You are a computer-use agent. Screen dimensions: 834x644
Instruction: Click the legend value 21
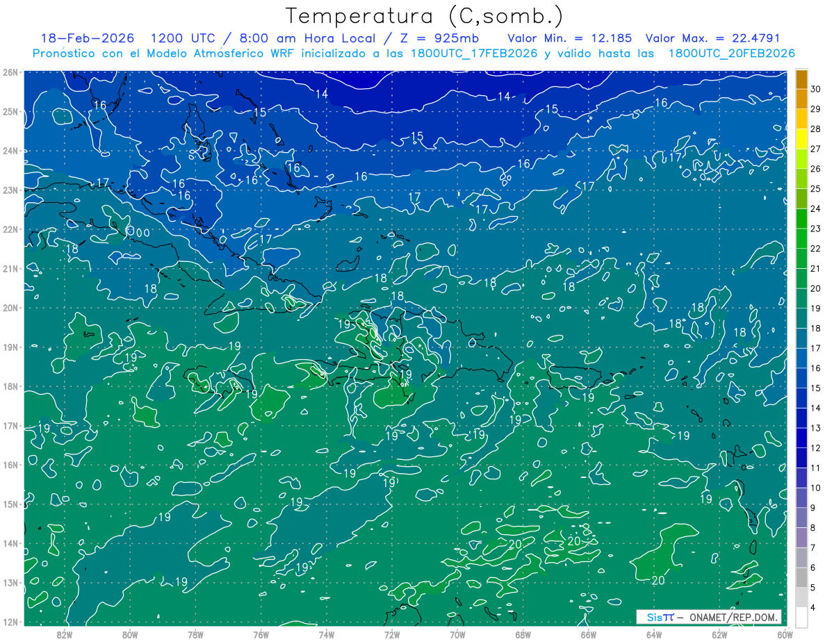[x=816, y=268]
